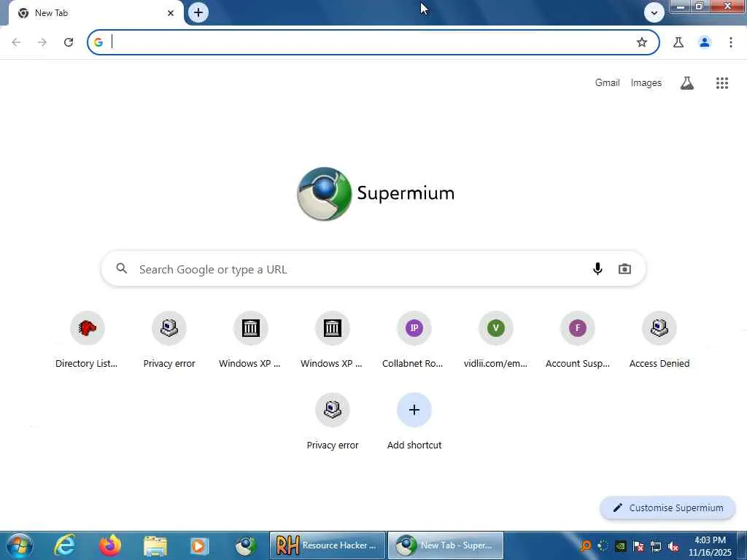Search by image with camera icon
The width and height of the screenshot is (747, 560).
coord(624,269)
